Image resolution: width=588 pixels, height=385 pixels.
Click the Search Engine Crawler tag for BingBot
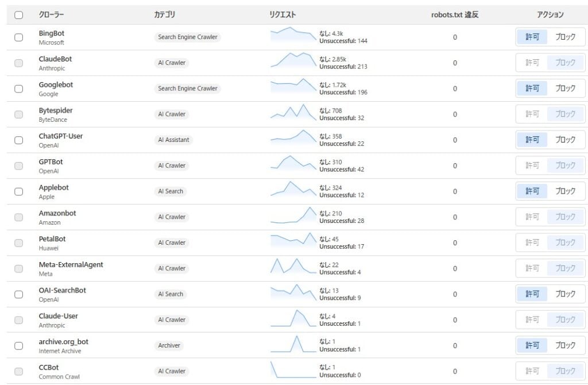pyautogui.click(x=188, y=37)
